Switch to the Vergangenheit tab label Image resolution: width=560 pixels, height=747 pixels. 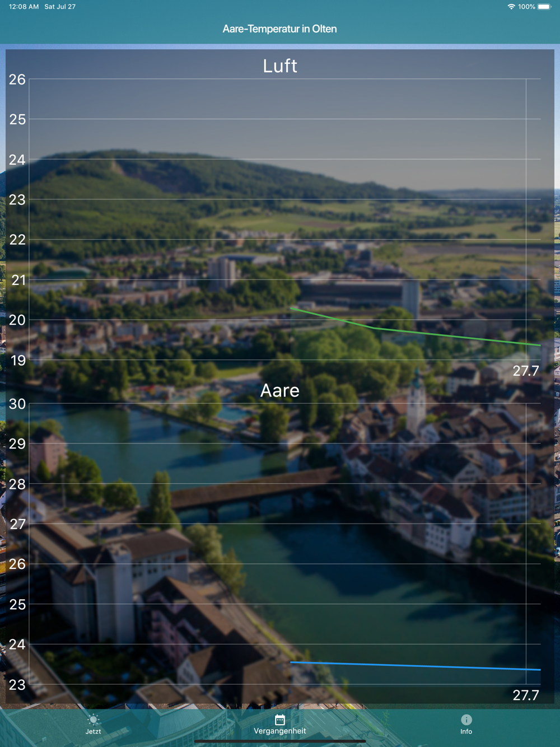pyautogui.click(x=280, y=731)
